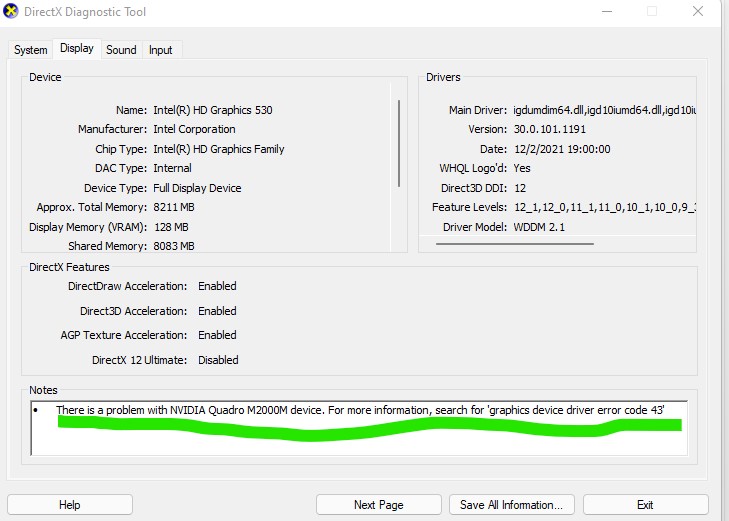Go to the Input tab
The width and height of the screenshot is (729, 521).
point(160,50)
